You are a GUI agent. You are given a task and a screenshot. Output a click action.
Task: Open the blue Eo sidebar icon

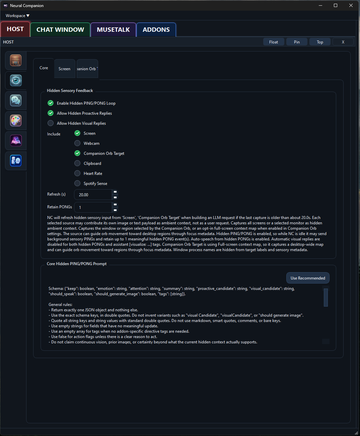(x=16, y=160)
